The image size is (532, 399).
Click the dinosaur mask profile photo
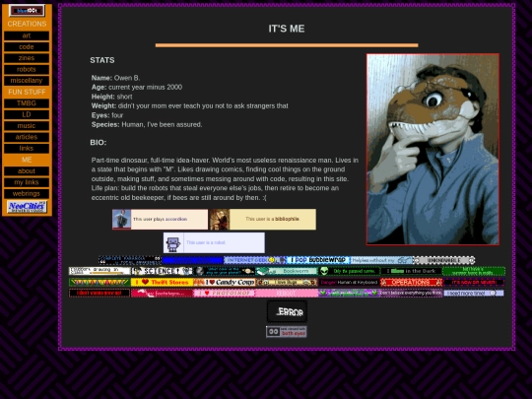(432, 150)
